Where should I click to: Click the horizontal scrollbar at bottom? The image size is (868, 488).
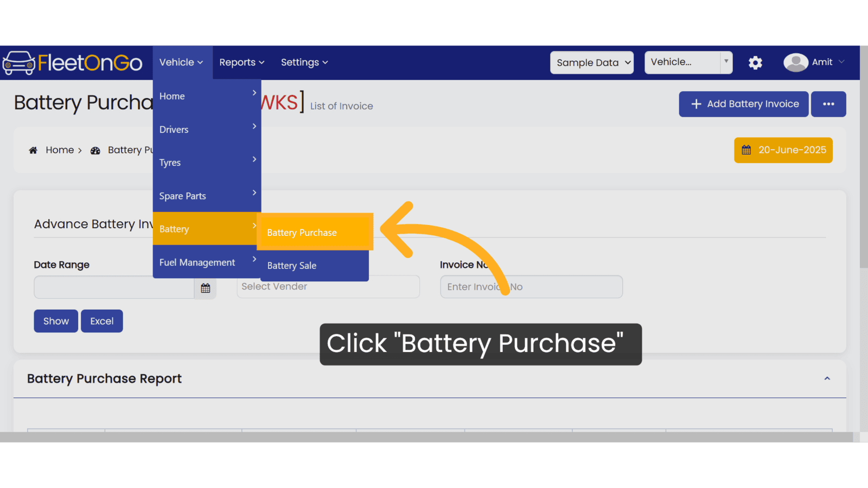tap(426, 437)
